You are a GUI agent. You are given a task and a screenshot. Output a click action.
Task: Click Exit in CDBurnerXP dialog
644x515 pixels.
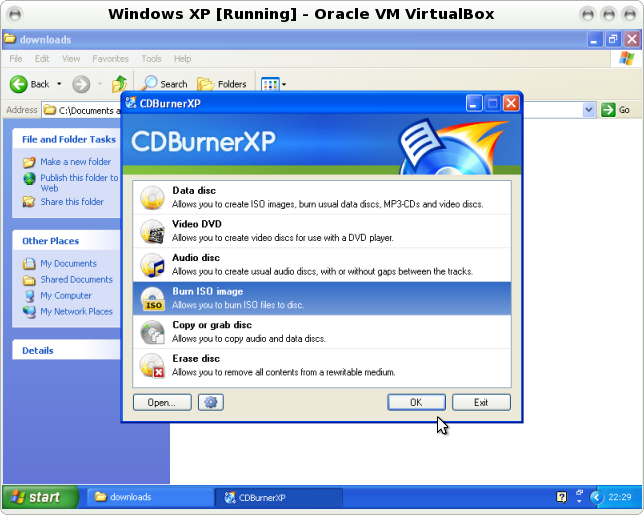[x=481, y=402]
